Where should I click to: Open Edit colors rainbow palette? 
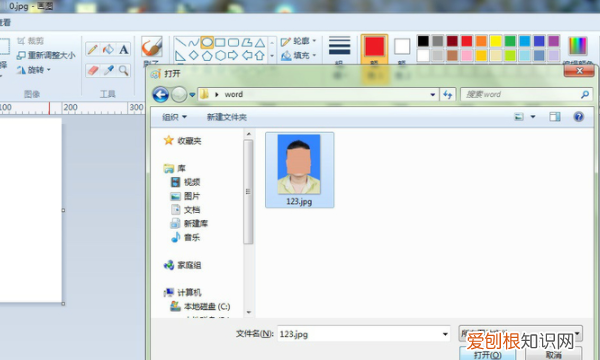[x=577, y=46]
